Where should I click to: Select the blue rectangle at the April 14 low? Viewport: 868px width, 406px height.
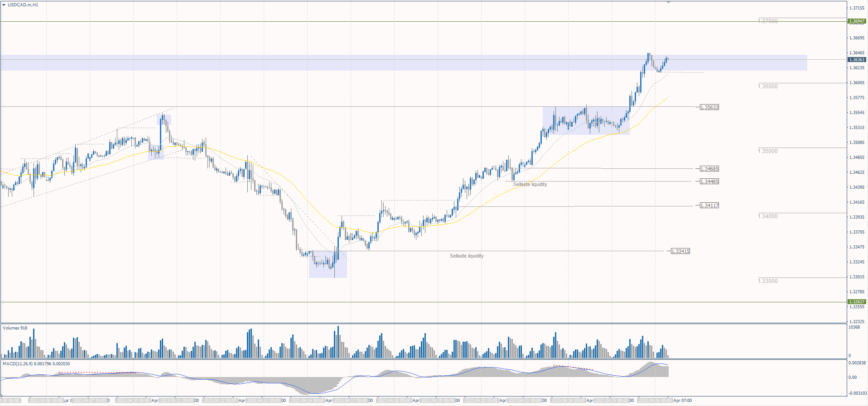tap(328, 264)
